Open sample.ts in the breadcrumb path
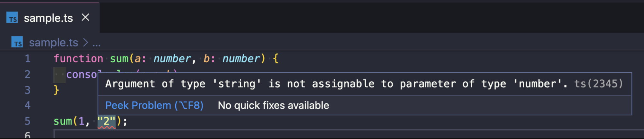Image resolution: width=644 pixels, height=139 pixels. (x=54, y=43)
